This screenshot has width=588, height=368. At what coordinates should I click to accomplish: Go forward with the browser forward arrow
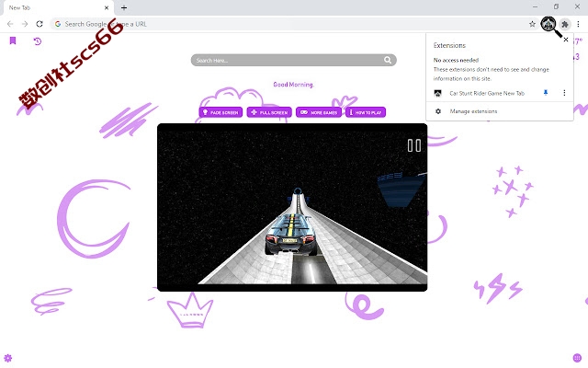(25, 24)
